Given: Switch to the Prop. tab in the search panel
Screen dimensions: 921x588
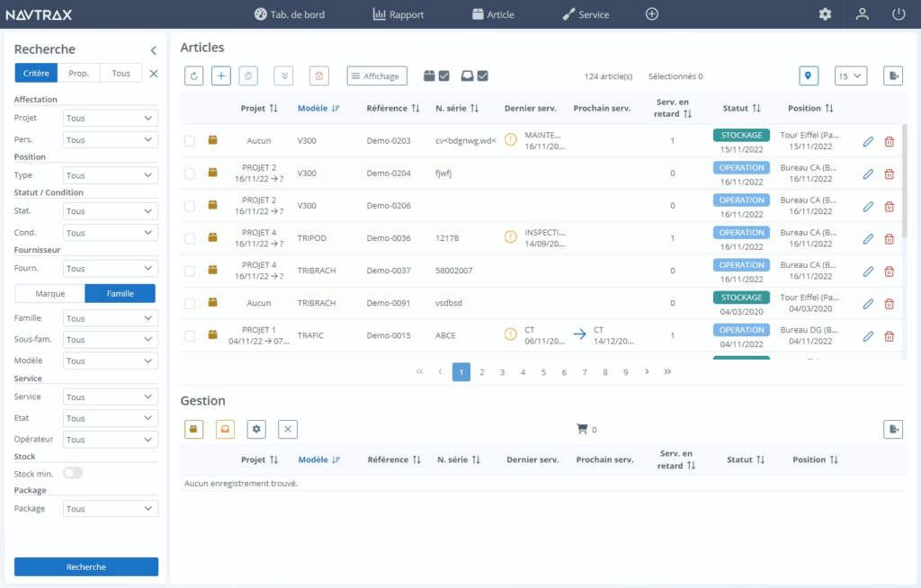Looking at the screenshot, I should 79,72.
